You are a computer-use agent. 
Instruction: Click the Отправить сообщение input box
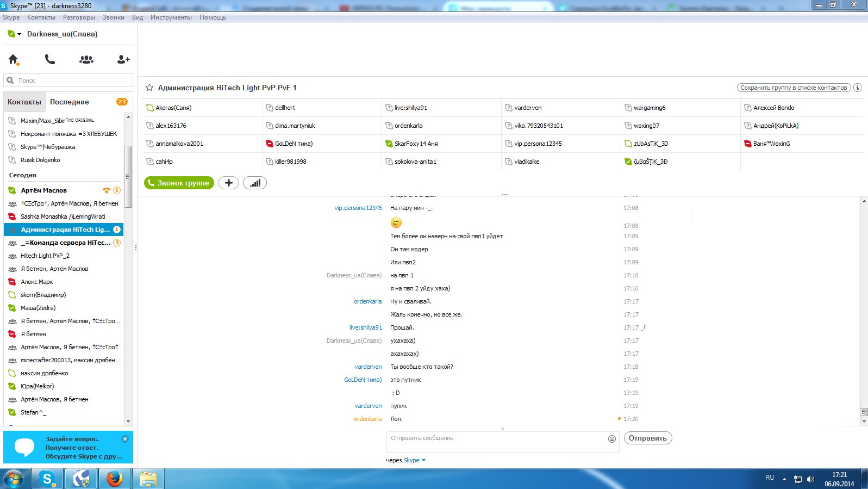(x=503, y=442)
